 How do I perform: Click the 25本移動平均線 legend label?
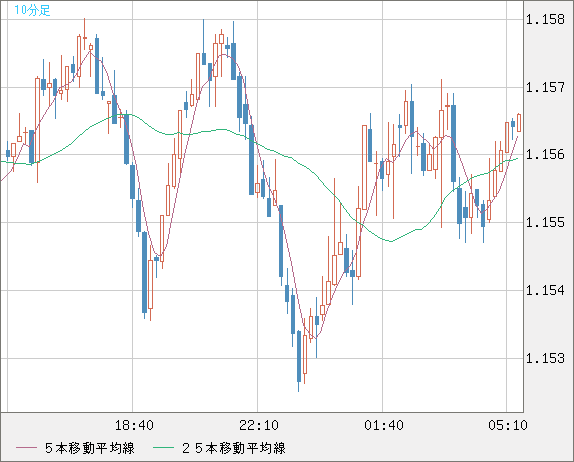click(234, 448)
